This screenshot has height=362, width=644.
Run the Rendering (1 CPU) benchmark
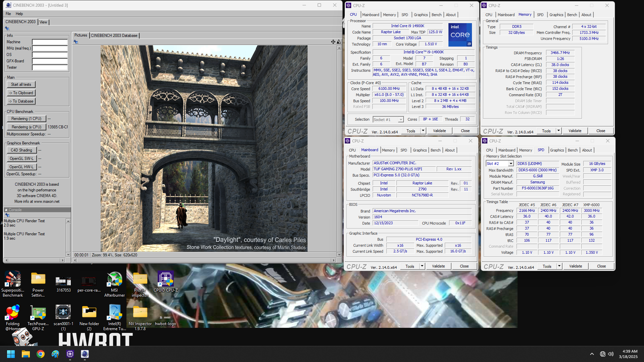click(x=26, y=119)
